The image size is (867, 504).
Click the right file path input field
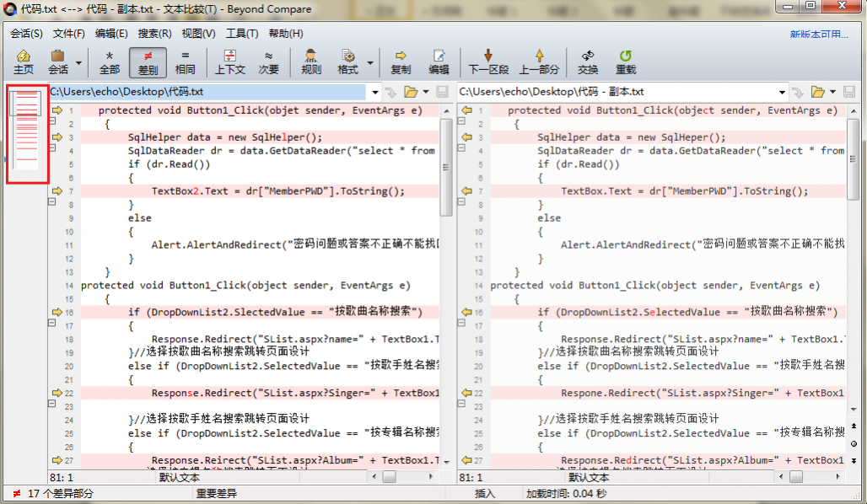[620, 92]
